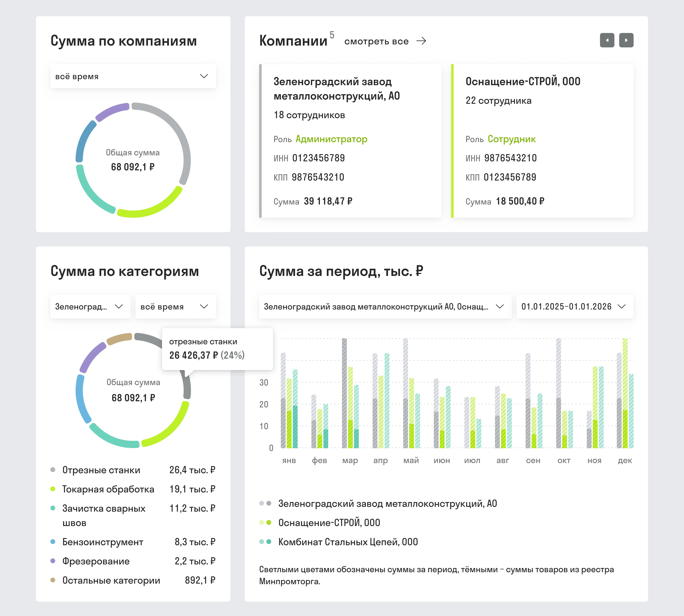This screenshot has height=616, width=684.
Task: Click the 'отрезные станки' tooltip value 26 426,37 ₽
Action: point(194,355)
